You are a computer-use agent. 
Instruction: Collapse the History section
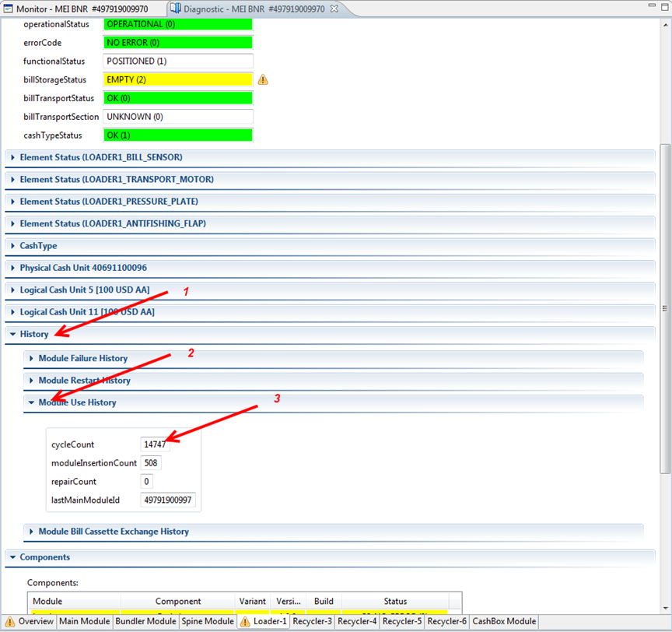(13, 334)
